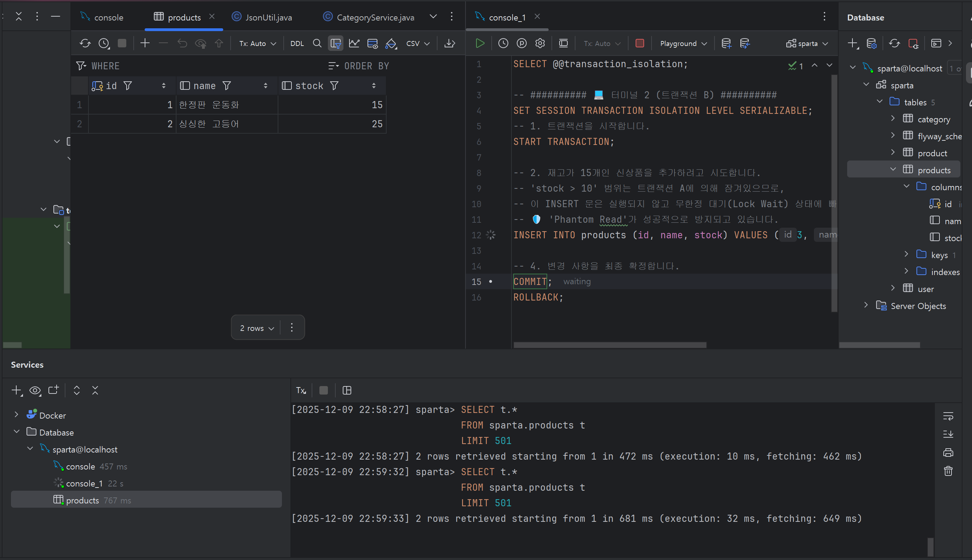This screenshot has height=560, width=972.
Task: Reload the products table data
Action: (x=85, y=43)
